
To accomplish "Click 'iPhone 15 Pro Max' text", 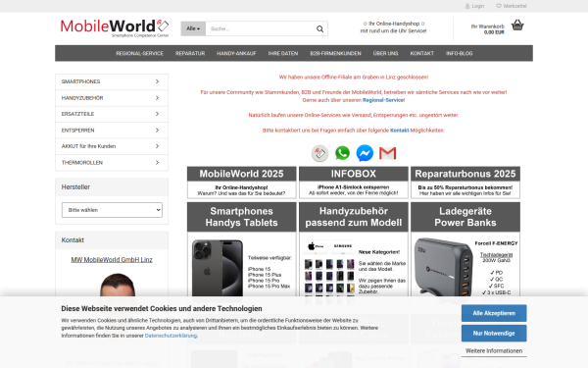I will (x=269, y=287).
